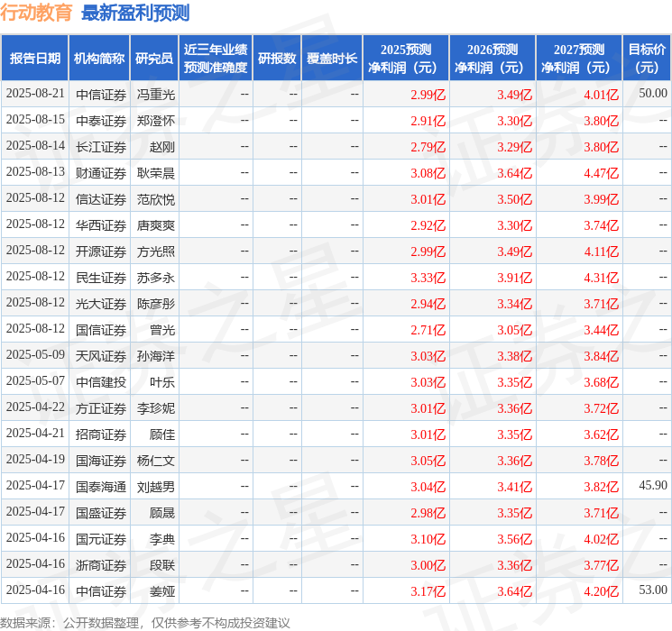672x631 pixels.
Task: Click the target price 45.90
Action: 653,485
